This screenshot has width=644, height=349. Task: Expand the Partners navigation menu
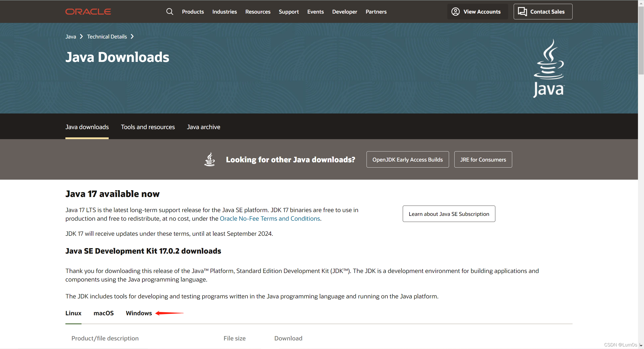376,12
